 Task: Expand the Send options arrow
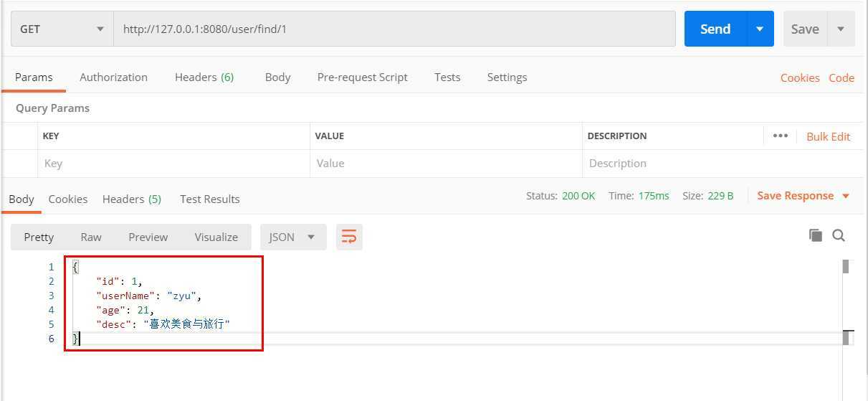click(x=760, y=29)
